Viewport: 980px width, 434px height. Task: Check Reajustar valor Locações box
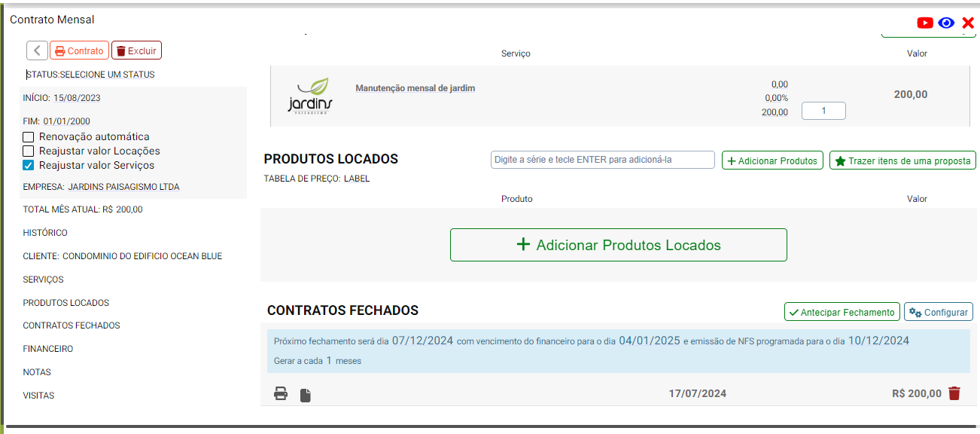point(29,151)
